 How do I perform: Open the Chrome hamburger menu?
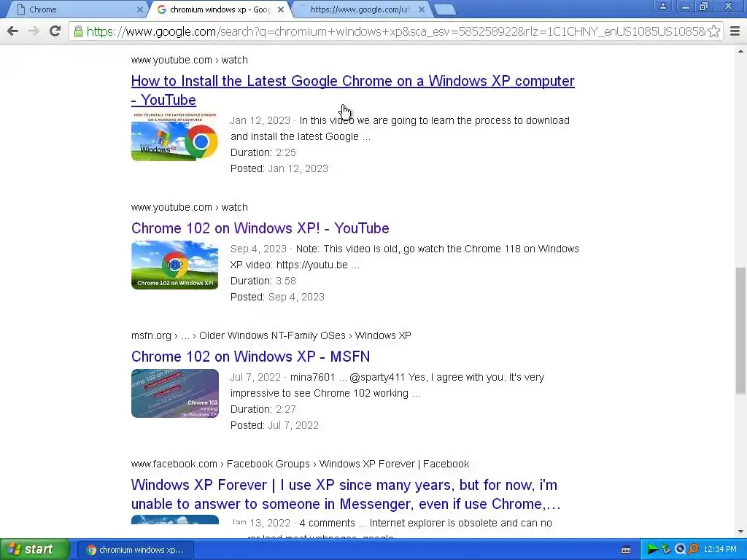[735, 31]
